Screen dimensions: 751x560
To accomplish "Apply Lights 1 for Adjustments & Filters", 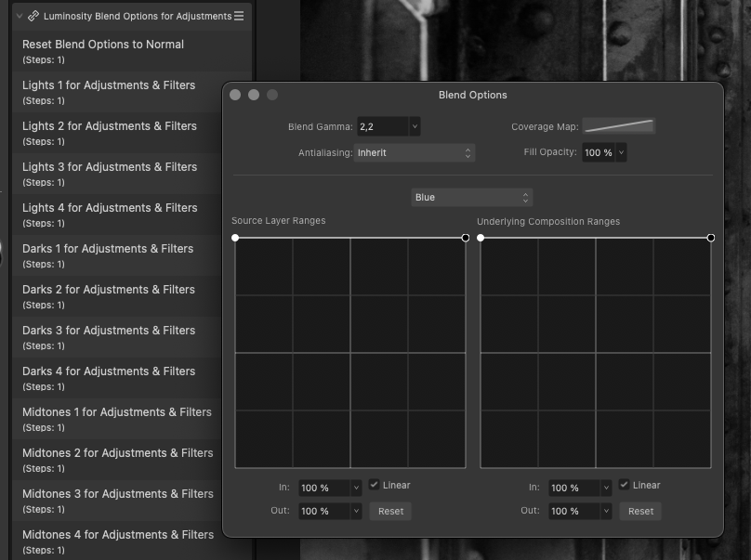I will point(109,85).
